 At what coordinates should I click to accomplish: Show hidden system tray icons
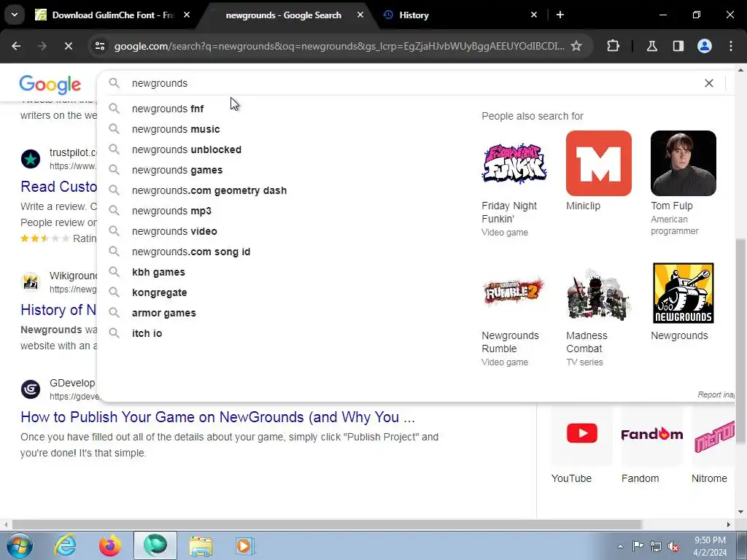coord(620,546)
